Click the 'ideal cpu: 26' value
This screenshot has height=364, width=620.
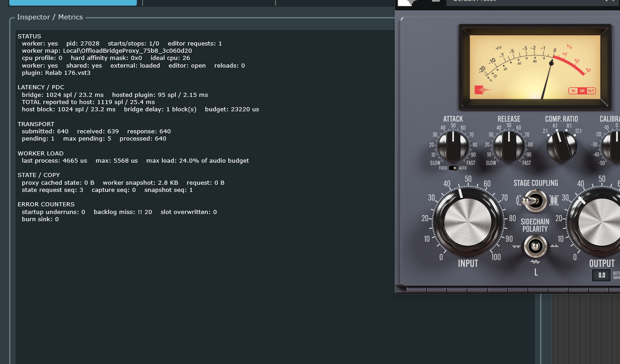pos(170,58)
